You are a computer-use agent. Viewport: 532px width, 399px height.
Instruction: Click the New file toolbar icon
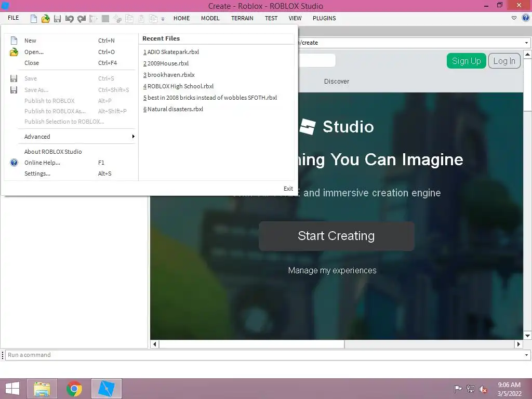click(34, 18)
